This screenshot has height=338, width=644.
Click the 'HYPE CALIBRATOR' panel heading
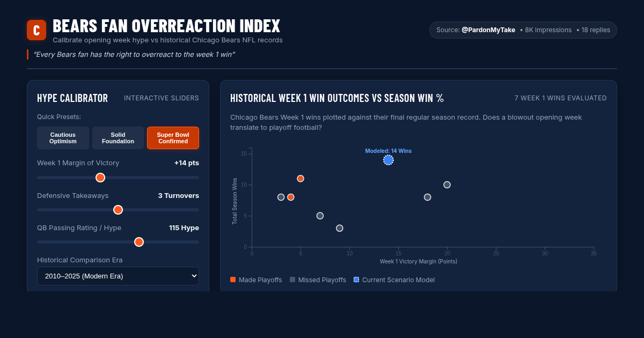[x=72, y=98]
